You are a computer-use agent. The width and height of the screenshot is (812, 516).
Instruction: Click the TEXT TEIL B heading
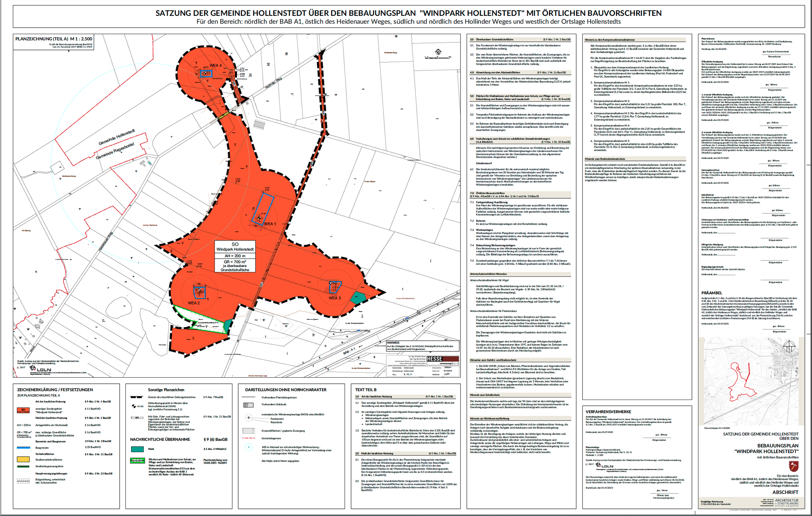366,390
